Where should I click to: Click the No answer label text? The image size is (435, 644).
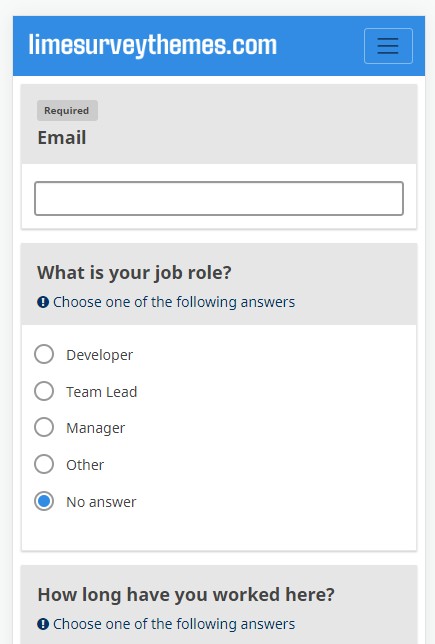point(101,502)
